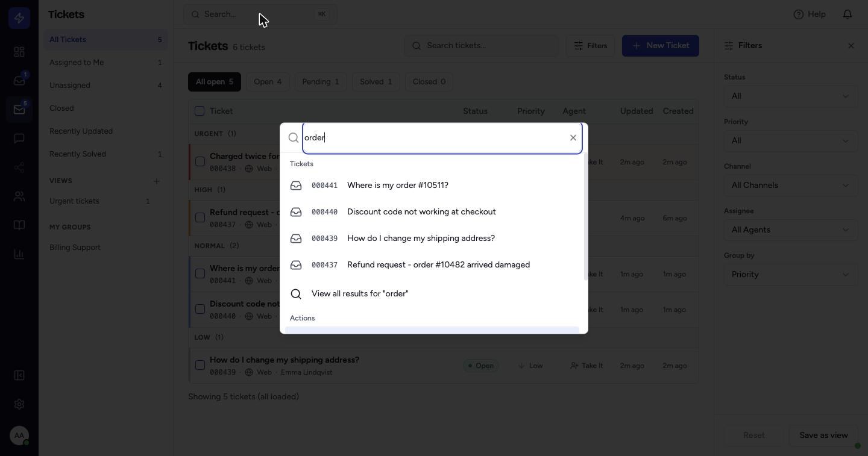Viewport: 868px width, 456px height.
Task: Clear the command palette search text
Action: pos(573,138)
